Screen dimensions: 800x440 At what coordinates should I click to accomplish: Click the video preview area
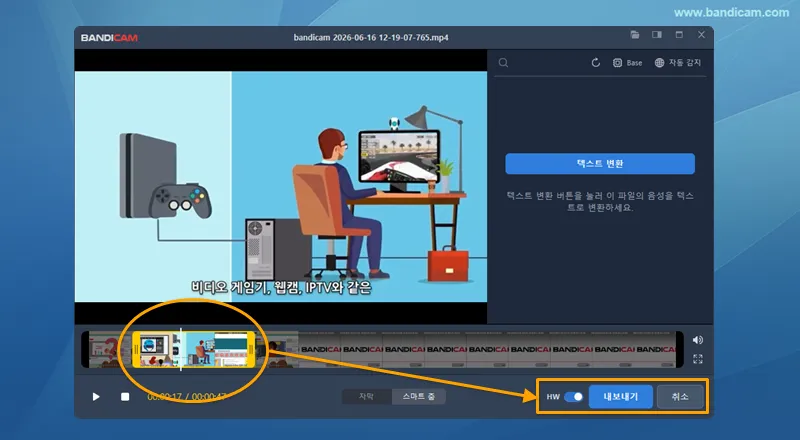pyautogui.click(x=281, y=186)
